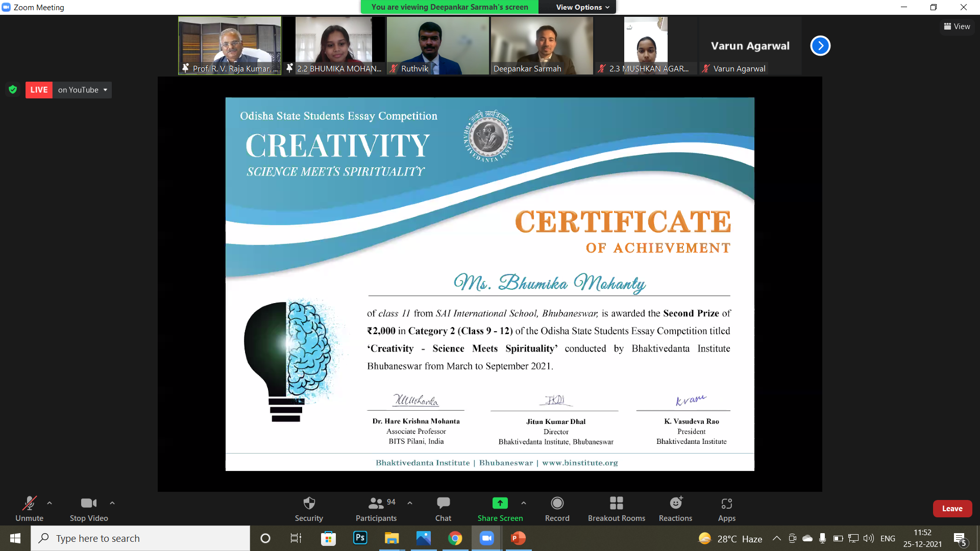
Task: Open the Participants panel
Action: pyautogui.click(x=376, y=504)
